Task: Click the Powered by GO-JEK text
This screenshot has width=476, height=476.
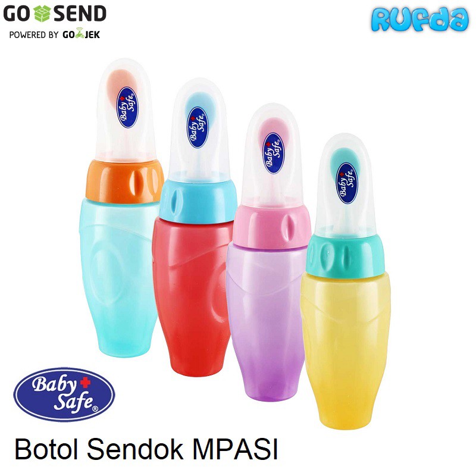Action: click(55, 34)
